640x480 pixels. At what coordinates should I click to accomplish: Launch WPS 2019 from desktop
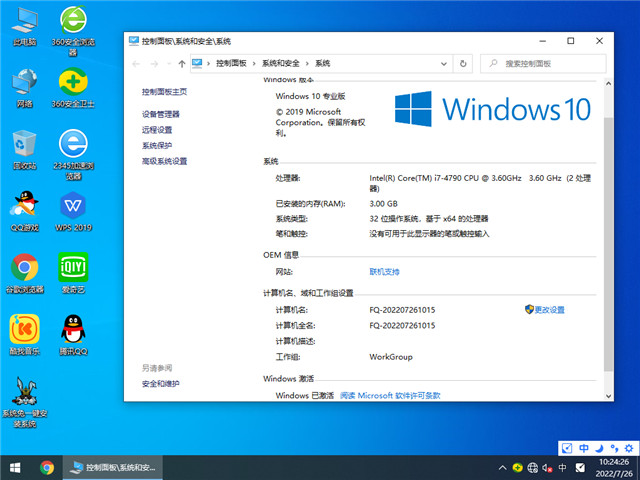coord(73,211)
